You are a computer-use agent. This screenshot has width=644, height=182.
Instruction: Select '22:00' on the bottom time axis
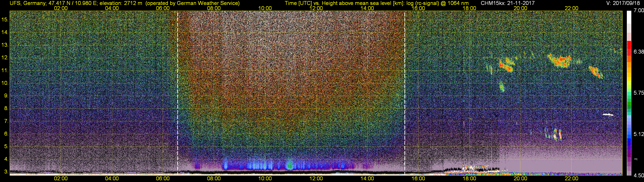pyautogui.click(x=571, y=179)
